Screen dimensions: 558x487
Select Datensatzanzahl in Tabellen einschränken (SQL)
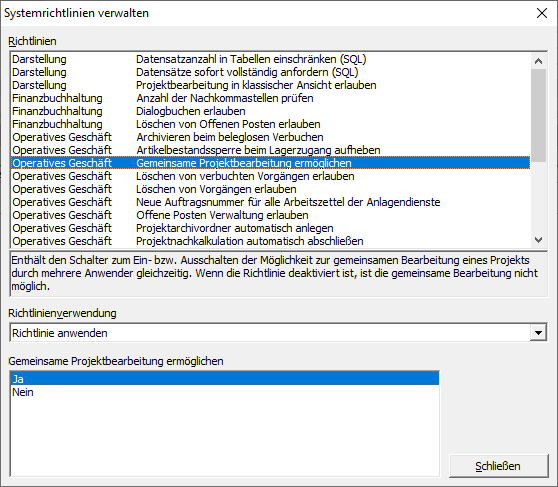pos(270,59)
